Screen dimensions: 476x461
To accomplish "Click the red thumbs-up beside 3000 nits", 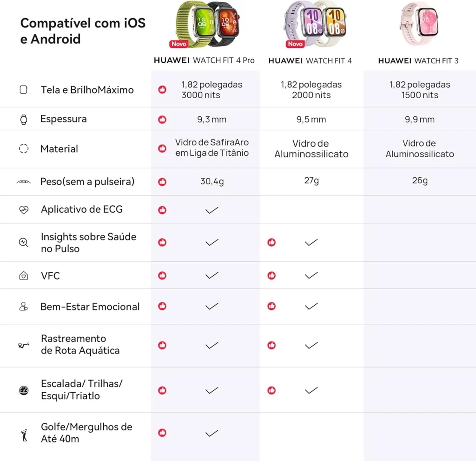I will (x=162, y=89).
